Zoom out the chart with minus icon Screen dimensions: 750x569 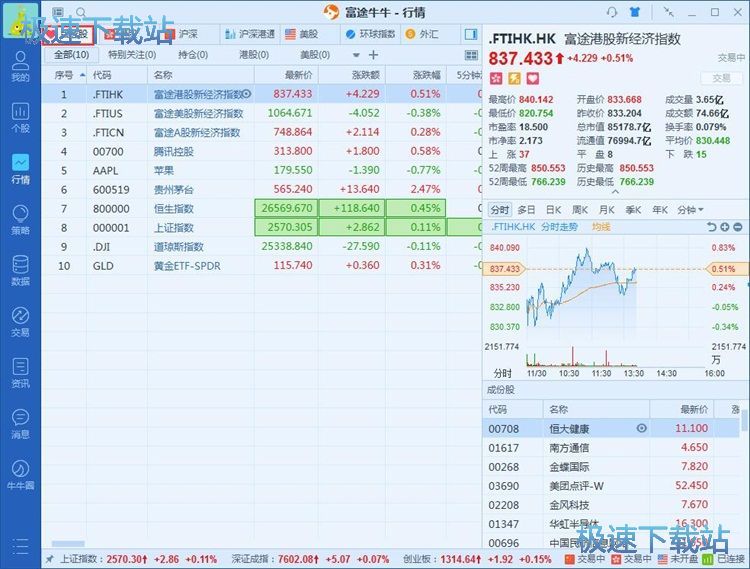[738, 227]
